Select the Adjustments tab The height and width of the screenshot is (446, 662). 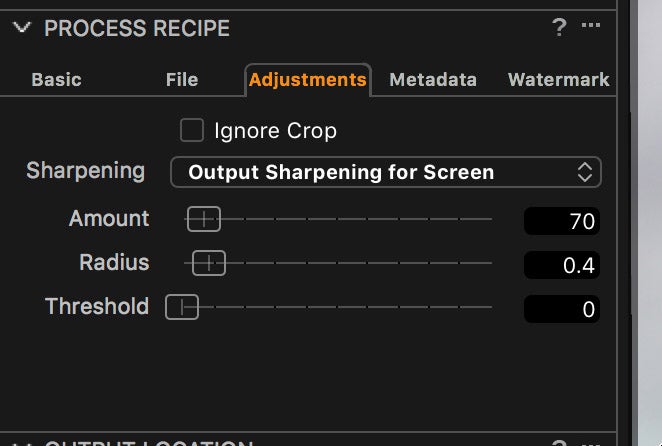308,80
